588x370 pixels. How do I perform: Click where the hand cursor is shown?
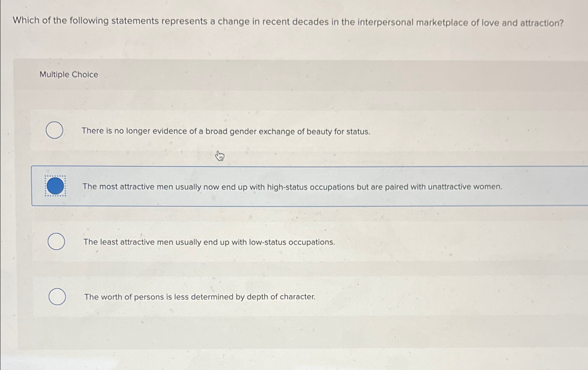coord(220,156)
